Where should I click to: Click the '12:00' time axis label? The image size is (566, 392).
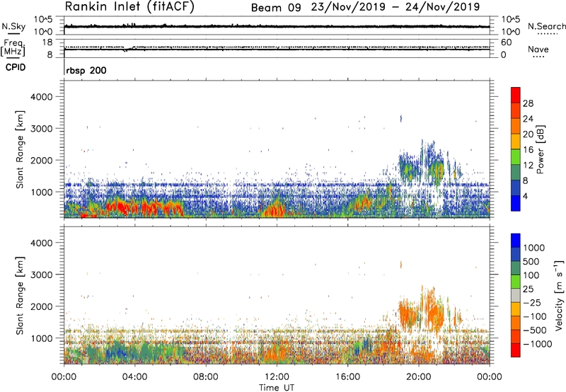[x=277, y=377]
